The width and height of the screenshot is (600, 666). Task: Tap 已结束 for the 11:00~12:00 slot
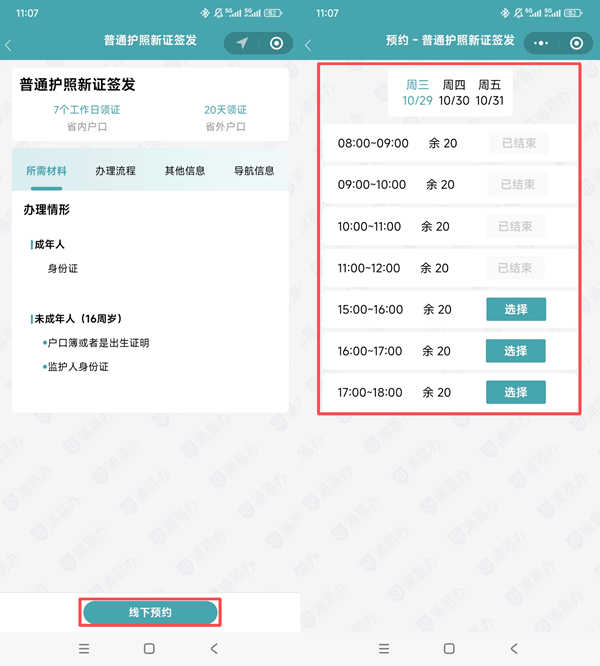click(x=515, y=268)
